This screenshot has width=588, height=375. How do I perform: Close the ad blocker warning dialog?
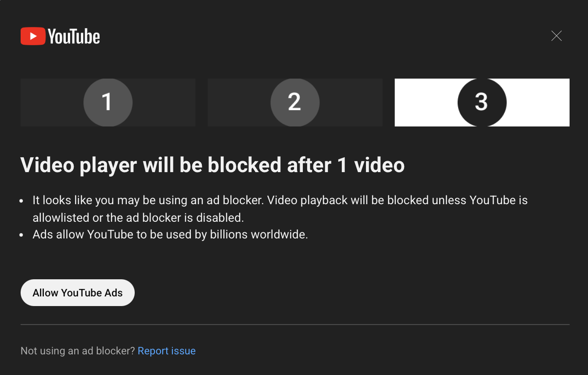[x=556, y=36]
